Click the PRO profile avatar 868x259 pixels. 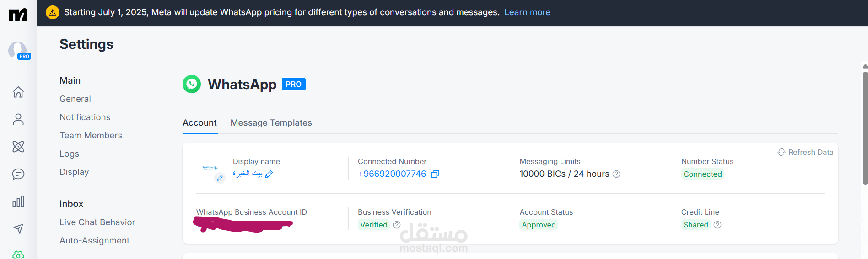[x=18, y=50]
